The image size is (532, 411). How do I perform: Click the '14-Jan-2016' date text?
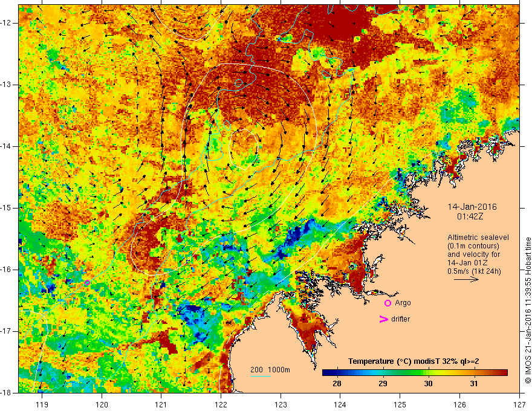472,207
